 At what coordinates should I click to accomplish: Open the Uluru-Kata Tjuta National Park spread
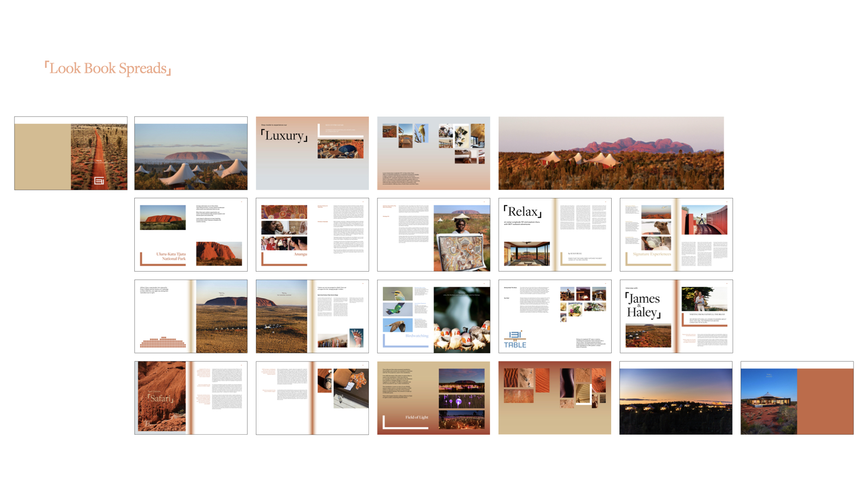coord(191,235)
